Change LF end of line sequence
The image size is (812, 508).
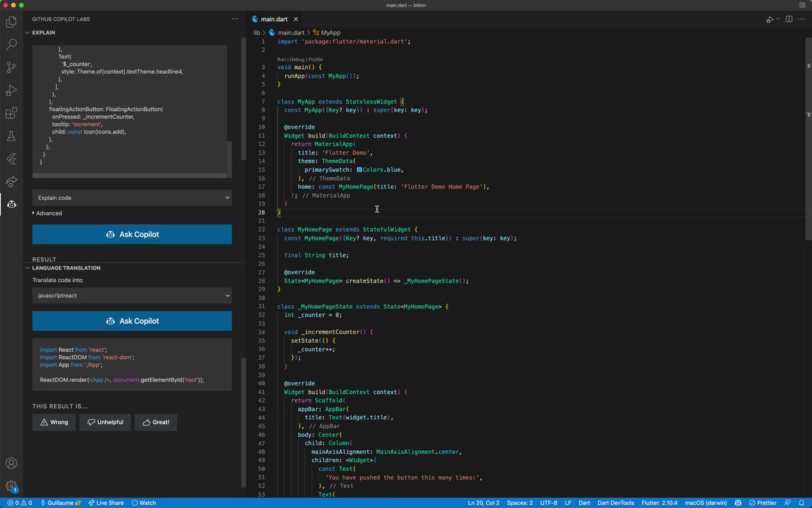(568, 503)
